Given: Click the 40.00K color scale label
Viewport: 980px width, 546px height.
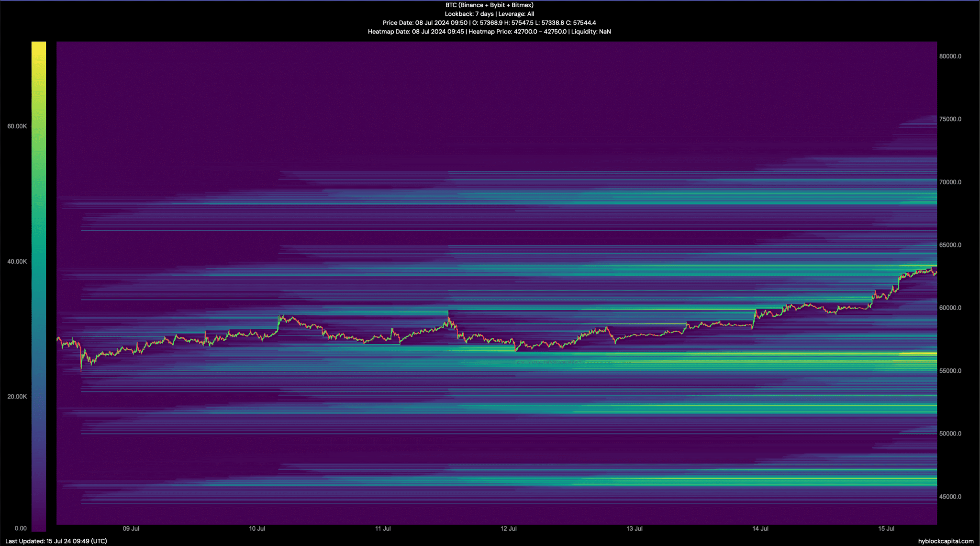Looking at the screenshot, I should (17, 261).
